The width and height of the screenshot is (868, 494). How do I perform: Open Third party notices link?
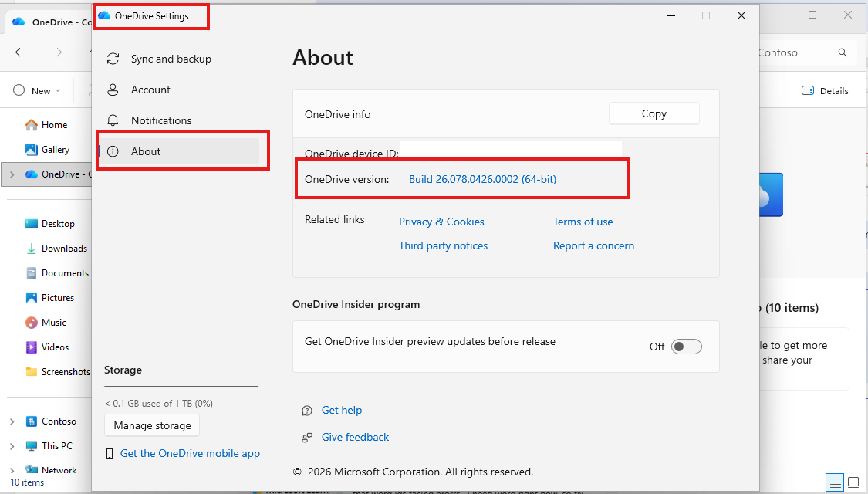click(x=443, y=245)
